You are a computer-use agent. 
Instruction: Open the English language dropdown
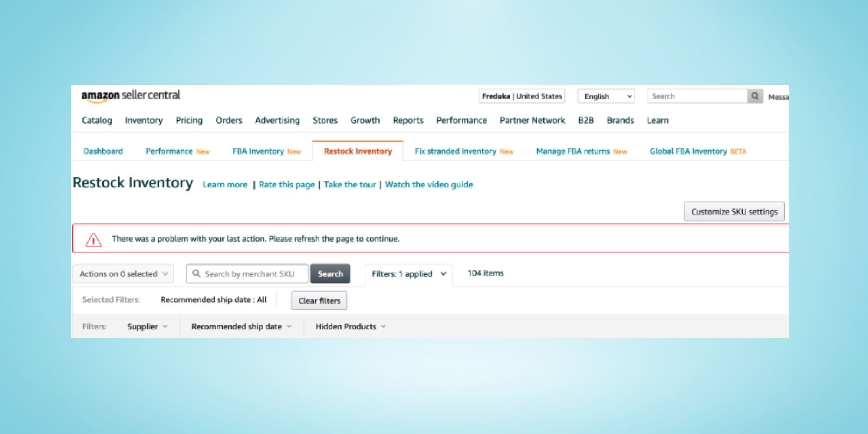[x=606, y=96]
